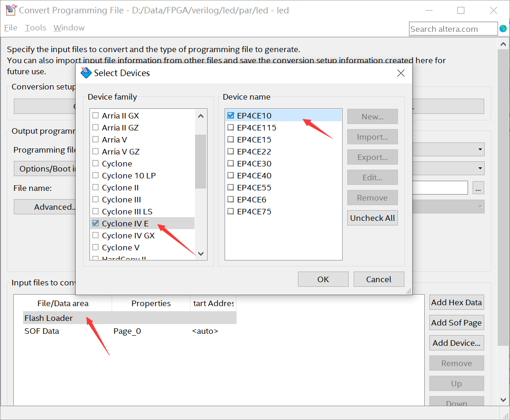Click the Options/Boot info button

(x=45, y=169)
